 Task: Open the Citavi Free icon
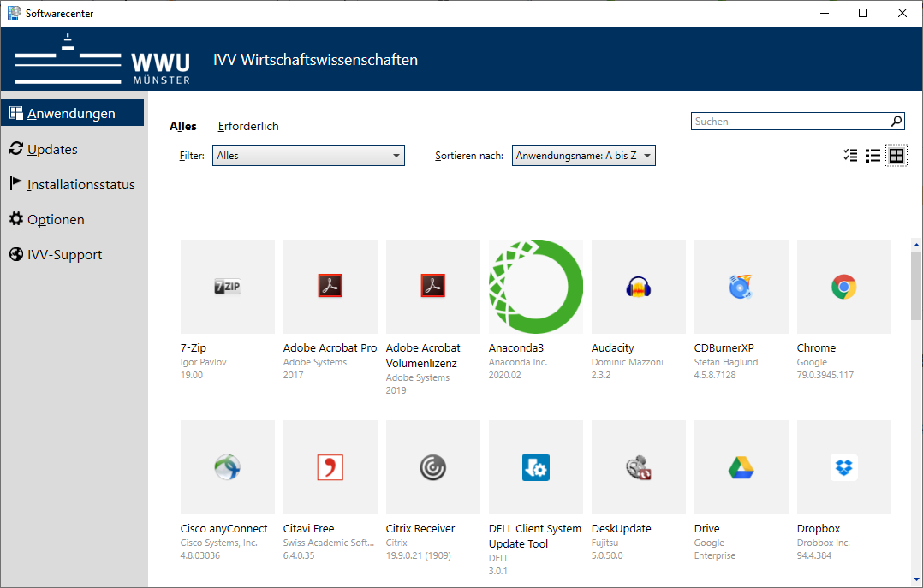(330, 467)
